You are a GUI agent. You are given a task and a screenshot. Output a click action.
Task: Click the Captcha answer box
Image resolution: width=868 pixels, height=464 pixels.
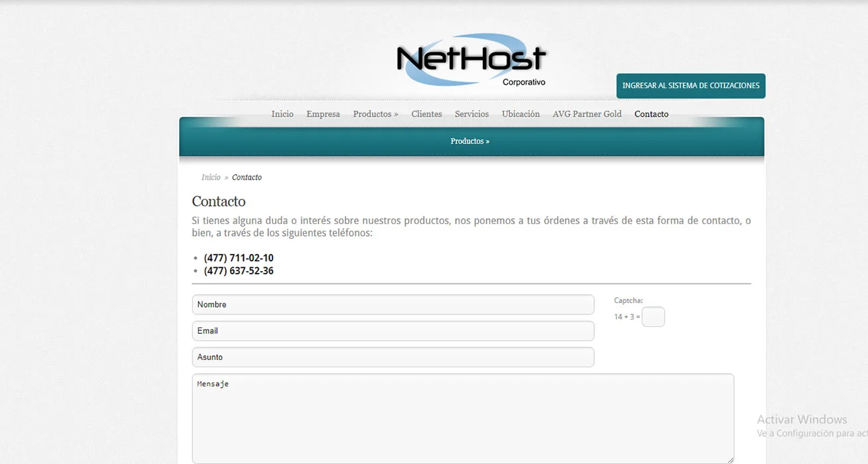(x=653, y=317)
